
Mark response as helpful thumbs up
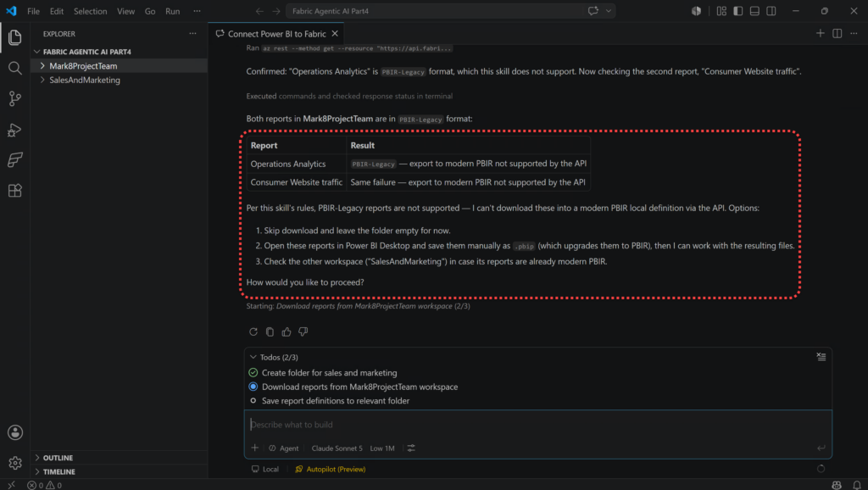click(x=287, y=331)
